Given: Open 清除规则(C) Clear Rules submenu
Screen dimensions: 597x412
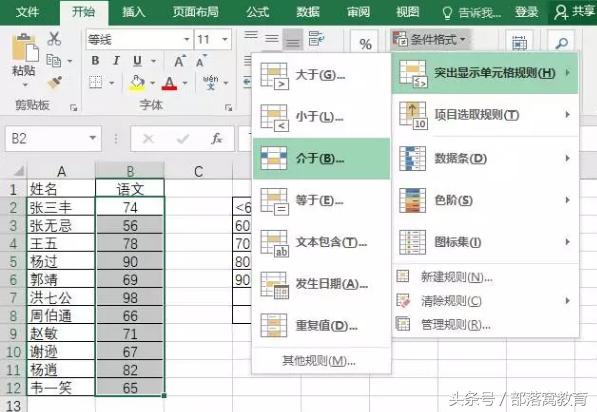Looking at the screenshot, I should pos(485,301).
